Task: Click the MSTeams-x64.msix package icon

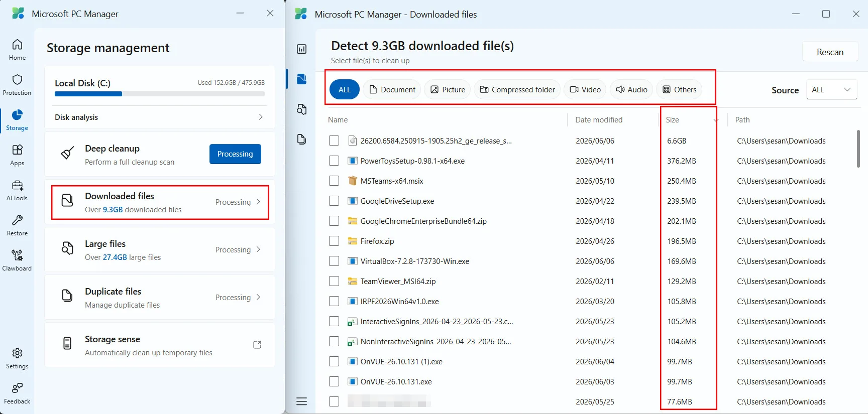Action: 353,181
